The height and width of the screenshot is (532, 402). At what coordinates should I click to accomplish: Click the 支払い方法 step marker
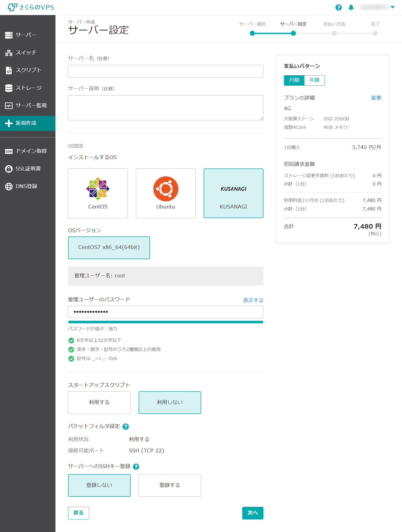334,33
